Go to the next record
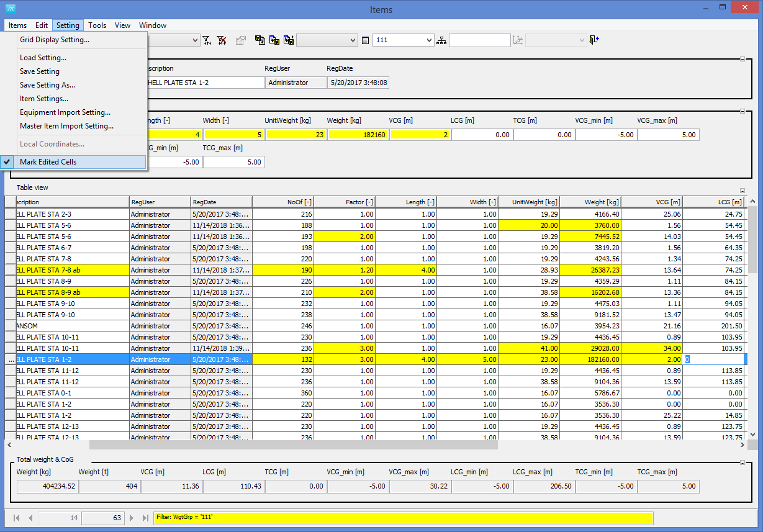The width and height of the screenshot is (763, 532). coord(132,518)
